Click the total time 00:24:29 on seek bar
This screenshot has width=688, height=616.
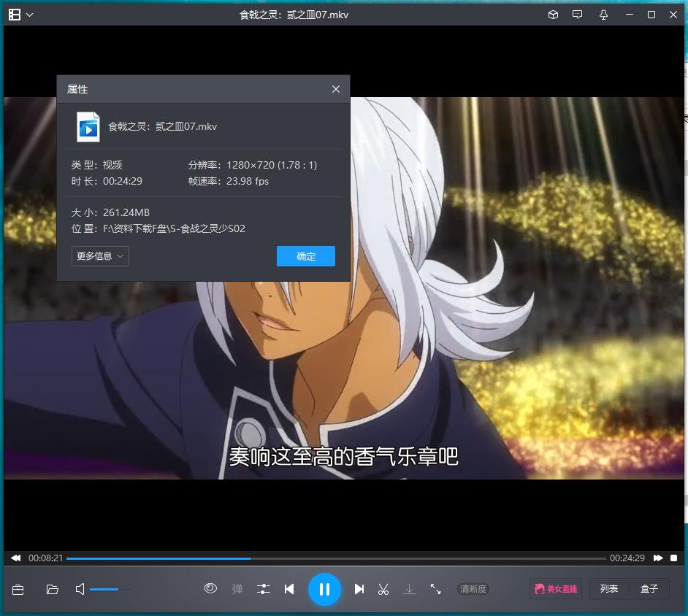(627, 558)
